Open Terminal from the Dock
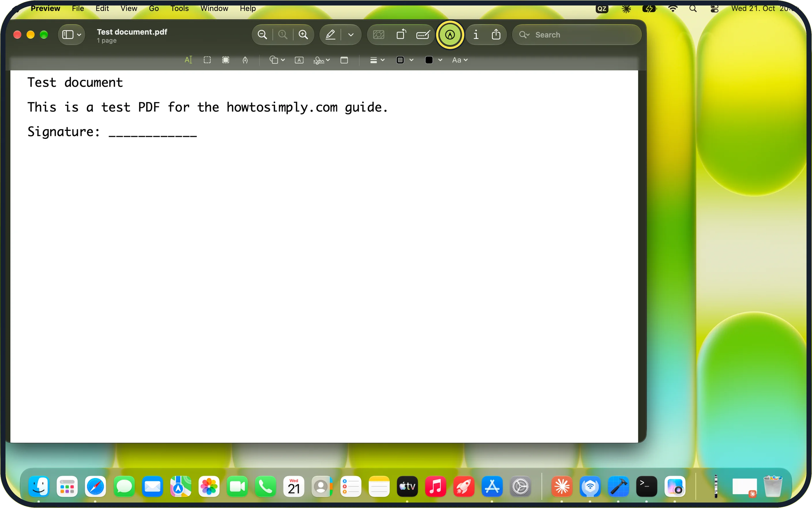Viewport: 812px width, 508px height. coord(646,486)
